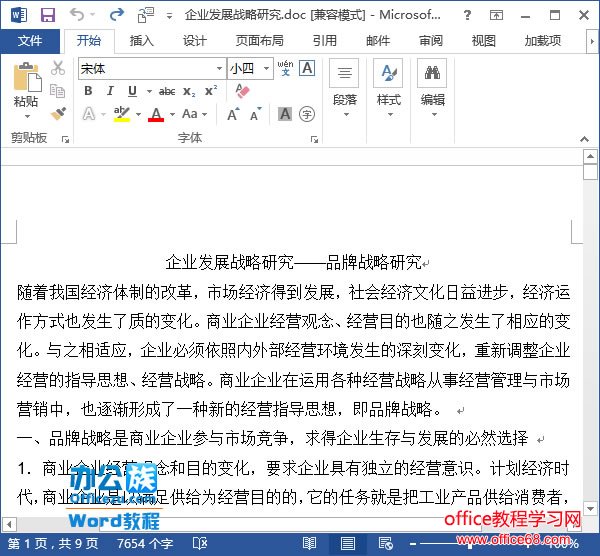Click the vertical scrollbar down arrow

pyautogui.click(x=590, y=509)
